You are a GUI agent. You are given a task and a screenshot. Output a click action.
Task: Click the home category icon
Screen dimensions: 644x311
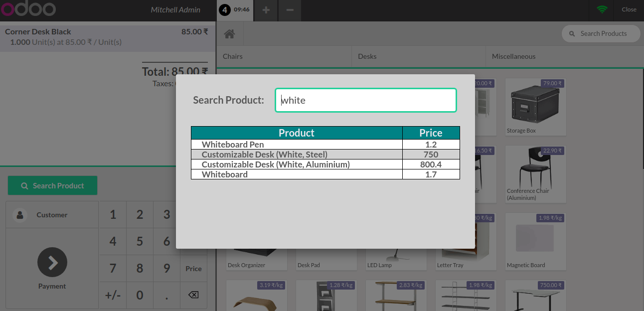click(229, 34)
